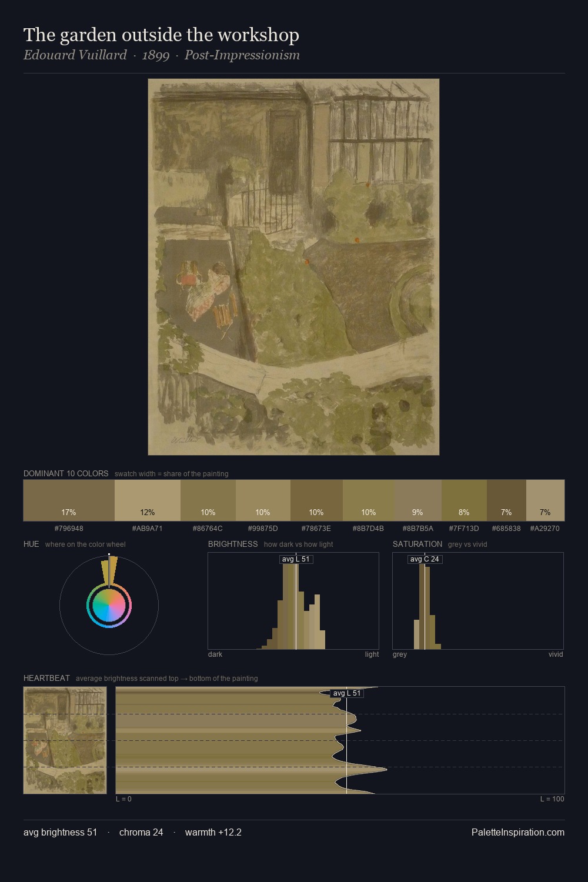
Task: Click the 'L = 100' axis label
Action: [x=552, y=799]
